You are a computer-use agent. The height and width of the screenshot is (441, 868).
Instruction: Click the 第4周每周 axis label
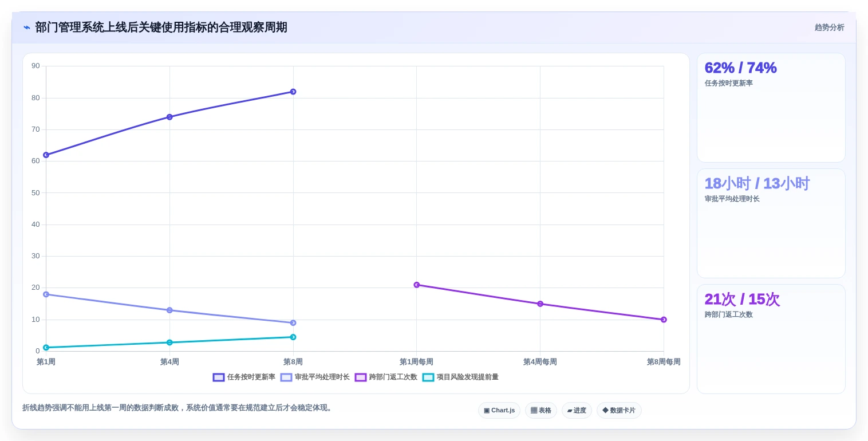point(540,362)
